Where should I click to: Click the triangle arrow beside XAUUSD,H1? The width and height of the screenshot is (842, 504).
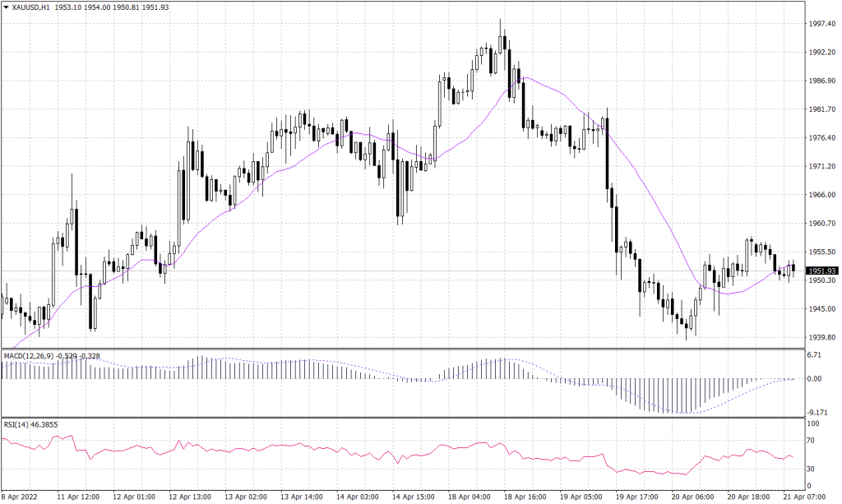click(7, 7)
